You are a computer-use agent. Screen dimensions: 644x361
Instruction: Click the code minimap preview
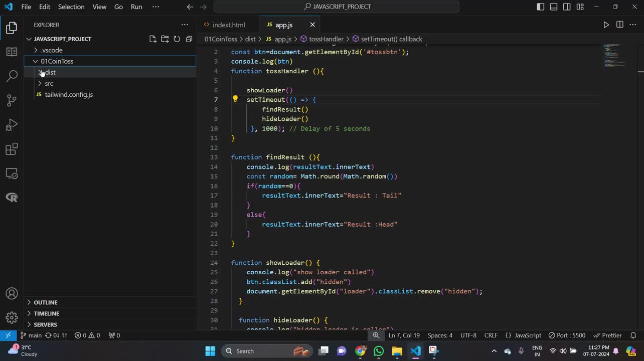coord(613,56)
